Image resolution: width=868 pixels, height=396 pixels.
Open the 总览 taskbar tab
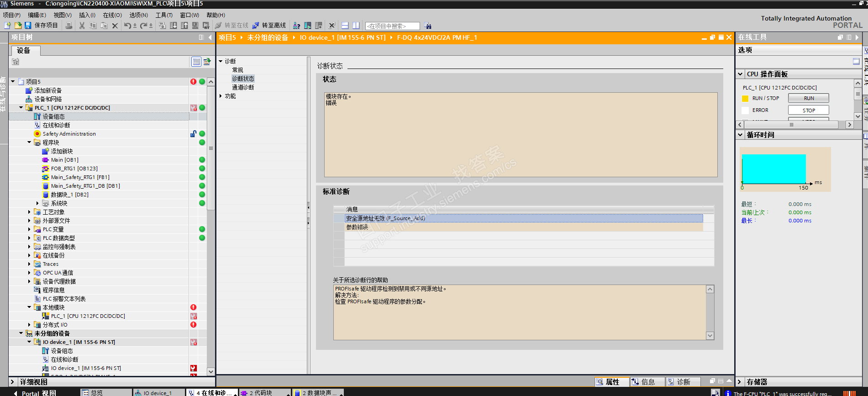[x=106, y=393]
